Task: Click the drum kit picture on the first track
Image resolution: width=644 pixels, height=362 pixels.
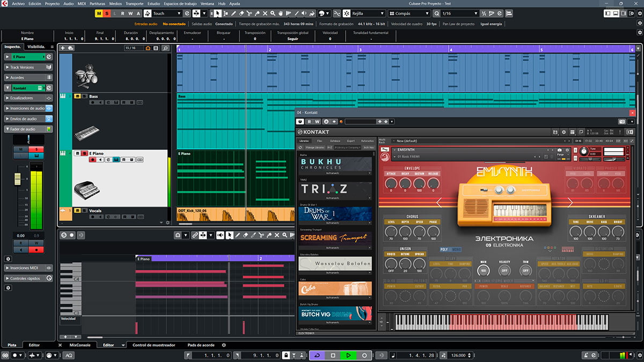Action: (x=86, y=77)
